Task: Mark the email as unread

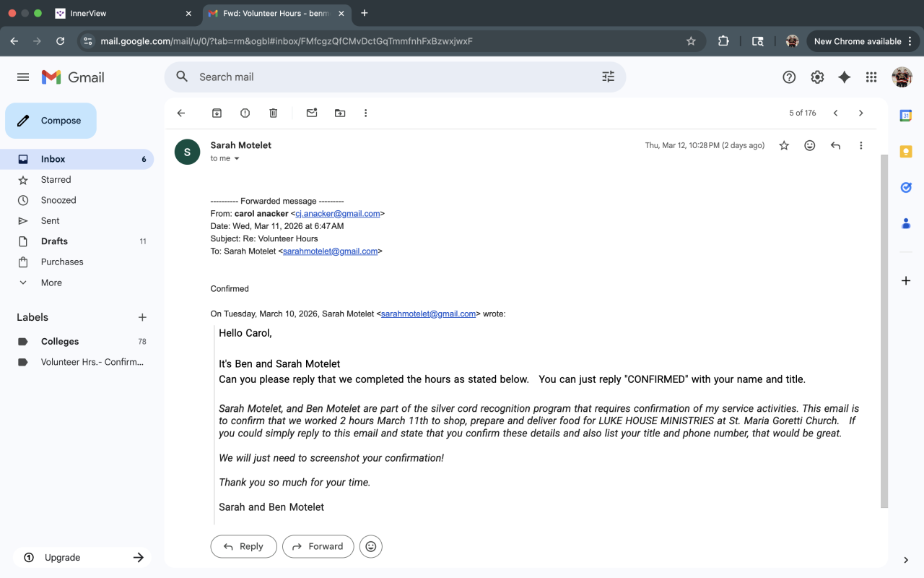Action: pyautogui.click(x=312, y=113)
